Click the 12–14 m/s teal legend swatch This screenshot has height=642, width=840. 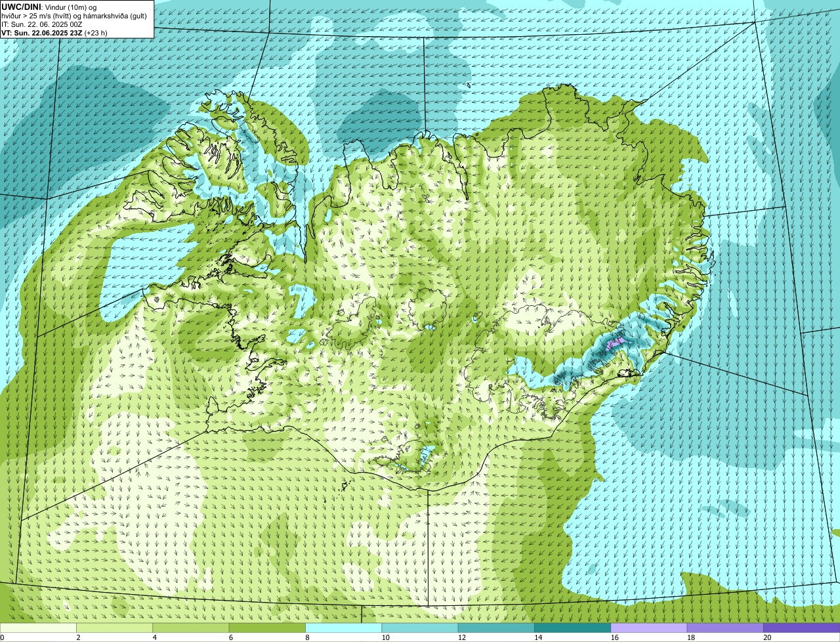(x=496, y=628)
